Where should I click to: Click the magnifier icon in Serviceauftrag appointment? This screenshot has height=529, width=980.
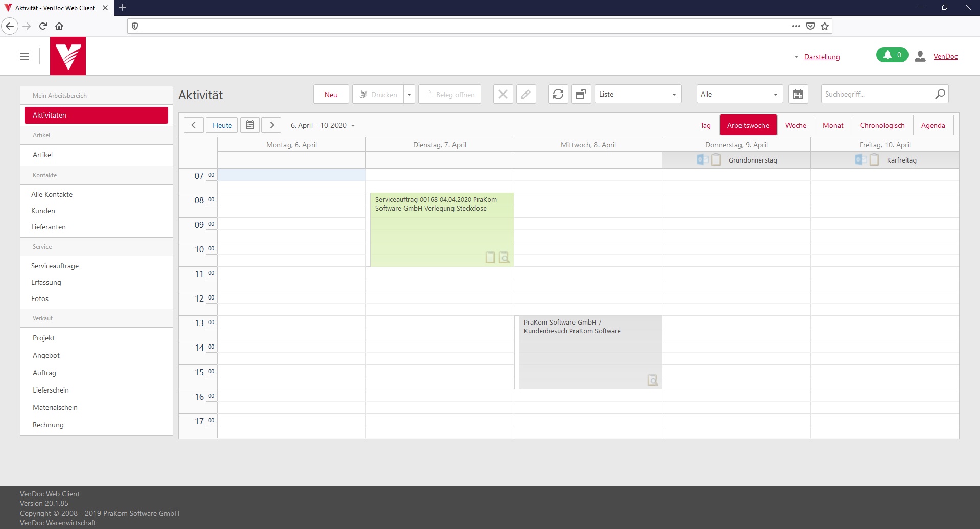click(504, 257)
